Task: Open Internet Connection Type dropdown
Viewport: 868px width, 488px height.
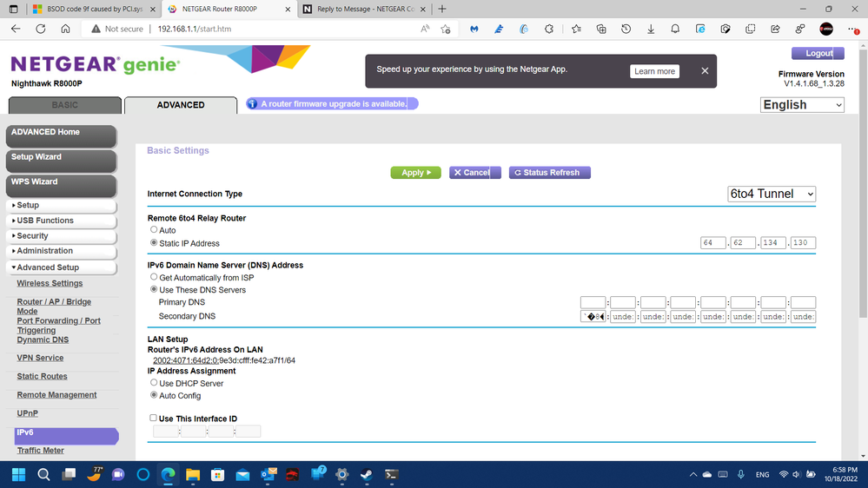Action: click(x=772, y=194)
